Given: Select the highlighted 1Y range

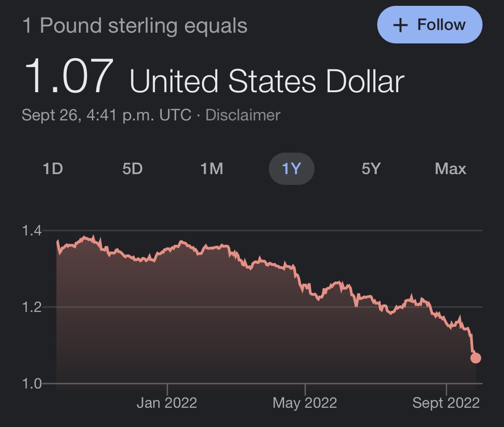Looking at the screenshot, I should (291, 169).
